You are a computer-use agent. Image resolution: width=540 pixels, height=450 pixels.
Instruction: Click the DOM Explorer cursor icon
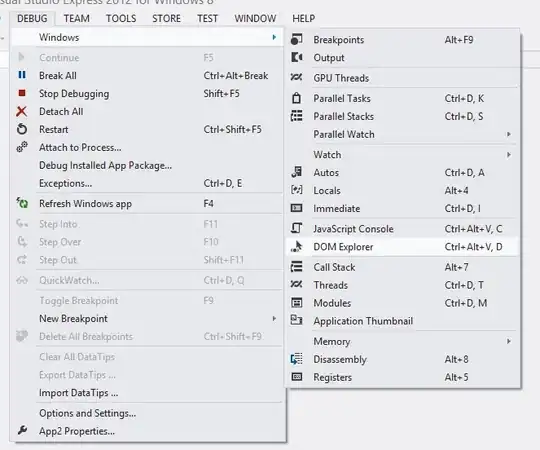pyautogui.click(x=297, y=247)
